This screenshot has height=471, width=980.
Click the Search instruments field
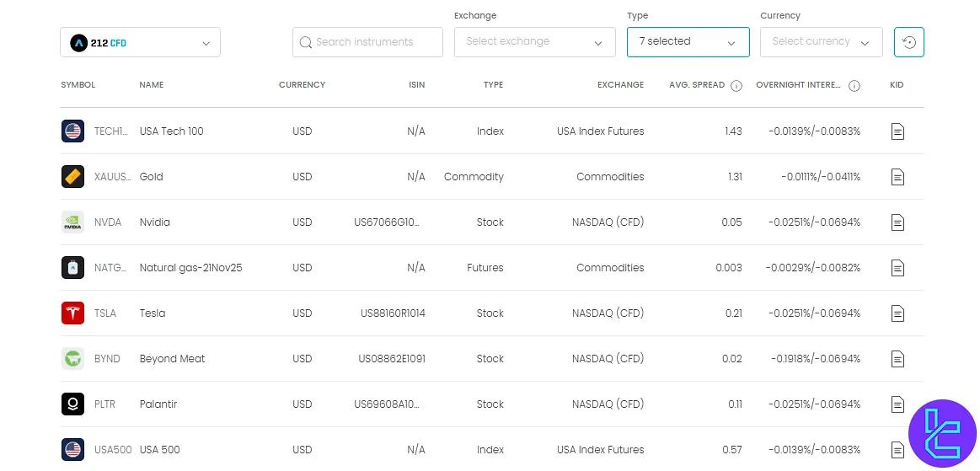coord(367,42)
